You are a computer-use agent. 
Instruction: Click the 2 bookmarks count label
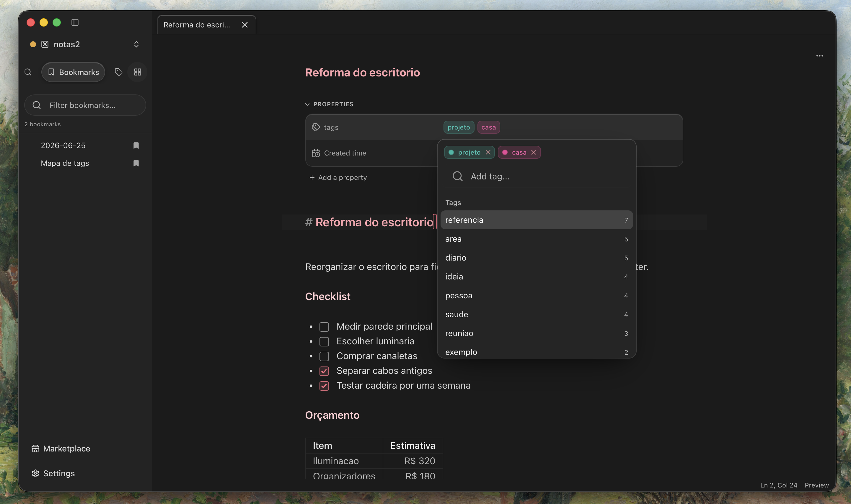click(43, 124)
